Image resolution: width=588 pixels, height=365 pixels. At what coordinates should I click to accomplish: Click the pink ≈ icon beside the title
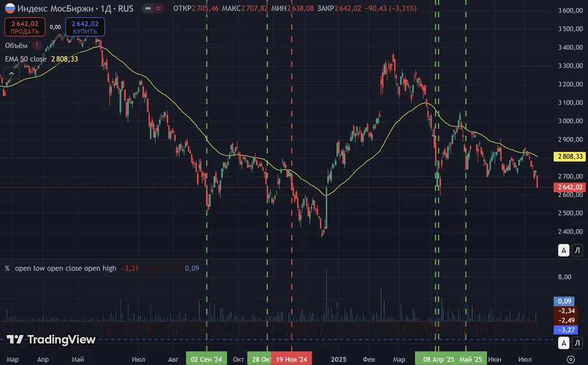(158, 8)
